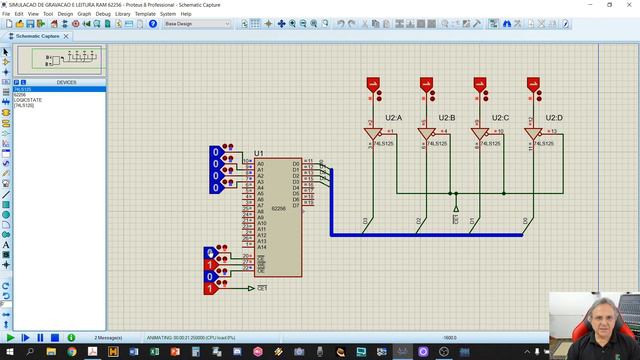
Task: Click the Undo toolbar icon
Action: point(340,24)
